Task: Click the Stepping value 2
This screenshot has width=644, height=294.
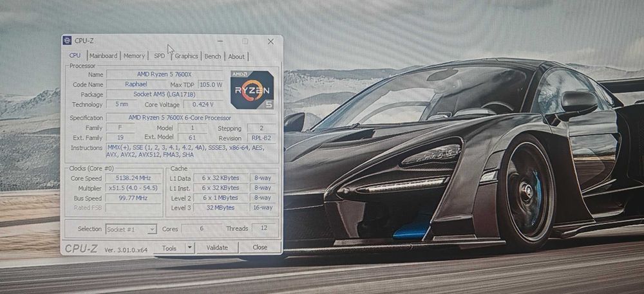Action: click(x=261, y=128)
